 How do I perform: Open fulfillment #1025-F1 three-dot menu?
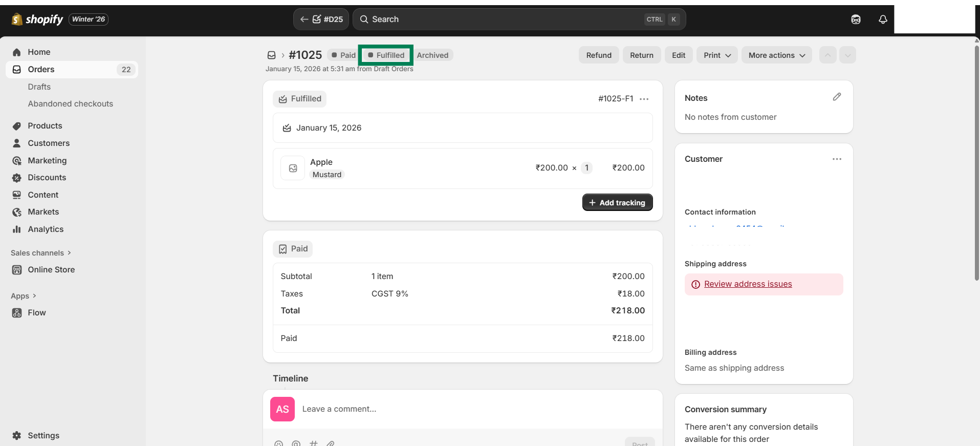click(x=644, y=99)
